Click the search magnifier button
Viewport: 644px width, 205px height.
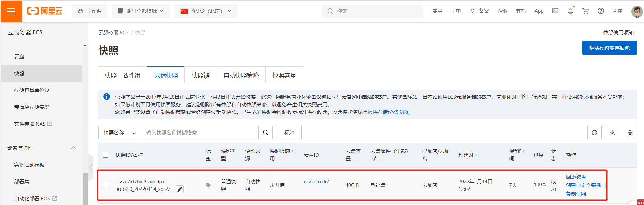coord(265,133)
